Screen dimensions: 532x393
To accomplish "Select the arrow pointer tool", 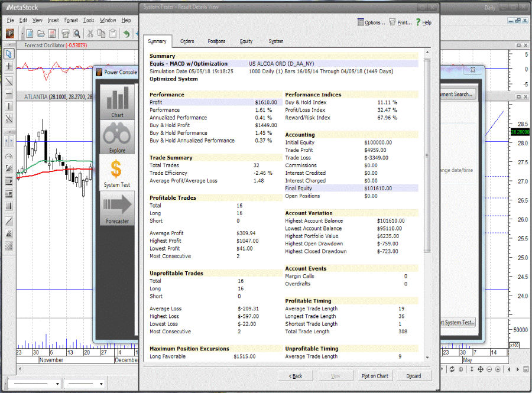I will [9, 54].
